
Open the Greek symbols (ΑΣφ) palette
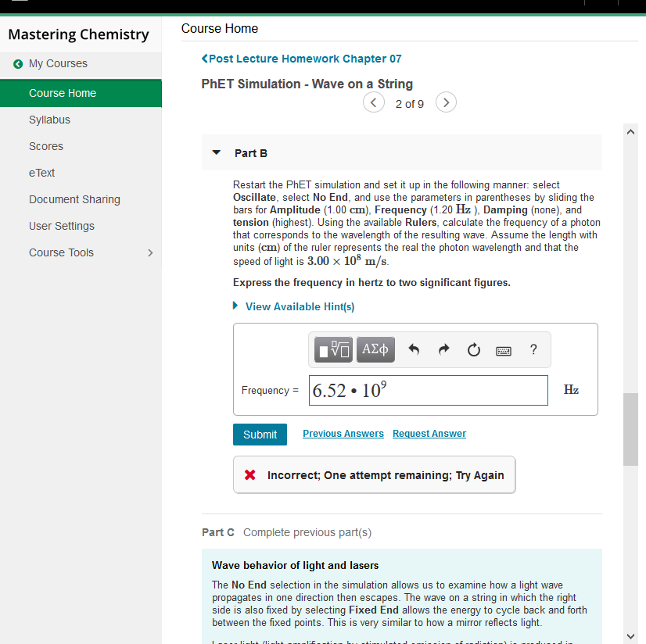tap(375, 349)
